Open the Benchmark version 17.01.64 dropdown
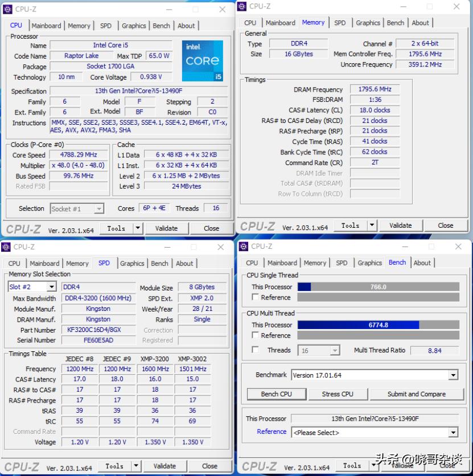 453,375
